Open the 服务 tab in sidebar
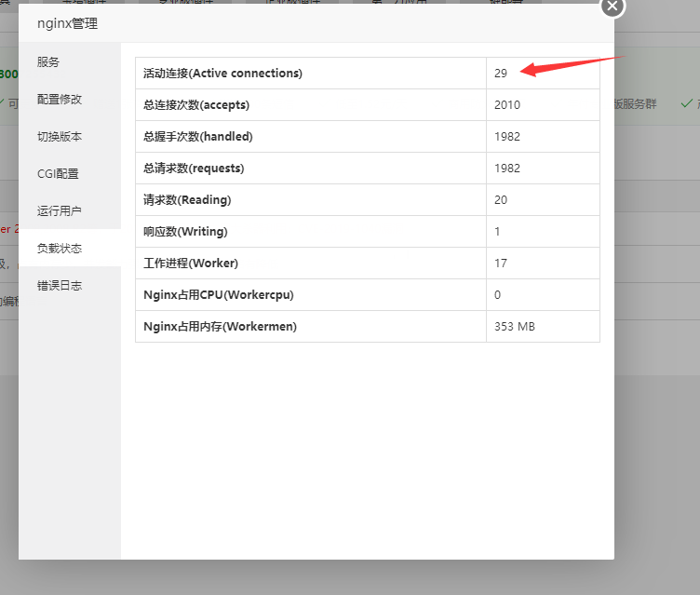Screen dimensions: 700x595 tap(47, 62)
